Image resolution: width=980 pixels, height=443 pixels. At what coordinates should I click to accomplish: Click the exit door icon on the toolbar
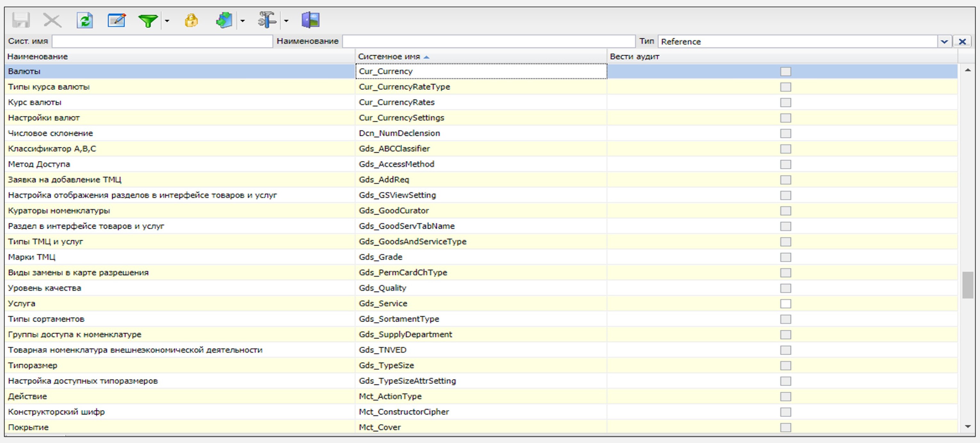tap(311, 20)
